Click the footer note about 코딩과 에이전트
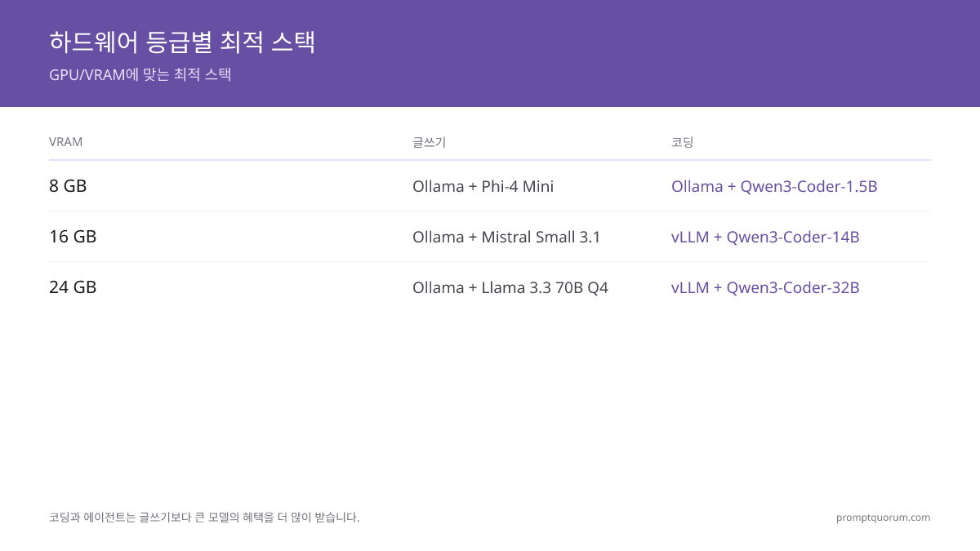This screenshot has height=551, width=980. [204, 518]
